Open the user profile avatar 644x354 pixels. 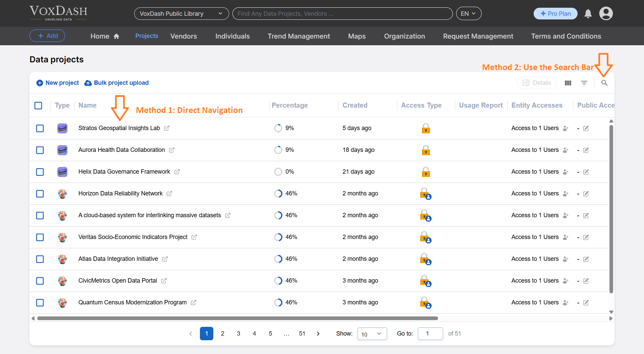pyautogui.click(x=606, y=14)
